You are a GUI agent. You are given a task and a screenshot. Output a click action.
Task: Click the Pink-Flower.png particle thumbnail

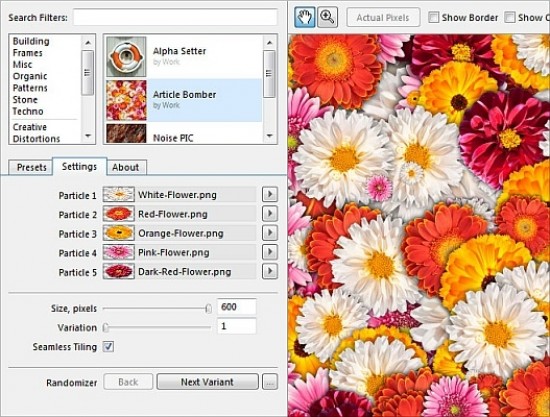tap(119, 252)
